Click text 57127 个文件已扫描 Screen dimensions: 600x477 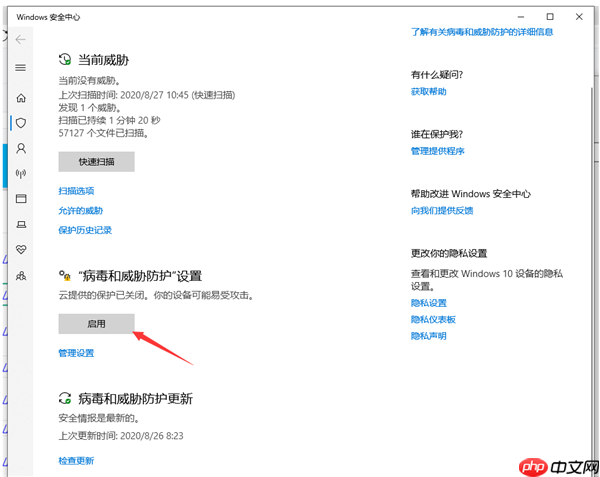[103, 133]
